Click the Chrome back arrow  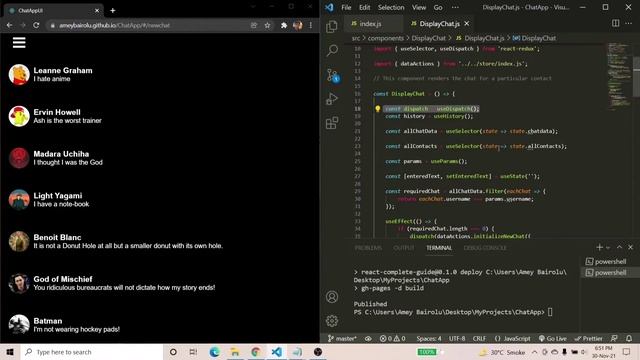pyautogui.click(x=9, y=25)
